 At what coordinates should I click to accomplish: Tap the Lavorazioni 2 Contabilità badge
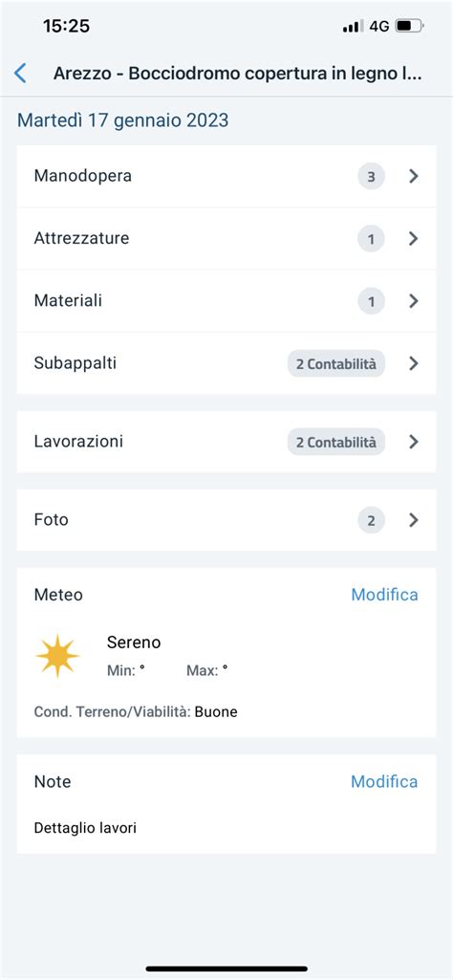336,443
